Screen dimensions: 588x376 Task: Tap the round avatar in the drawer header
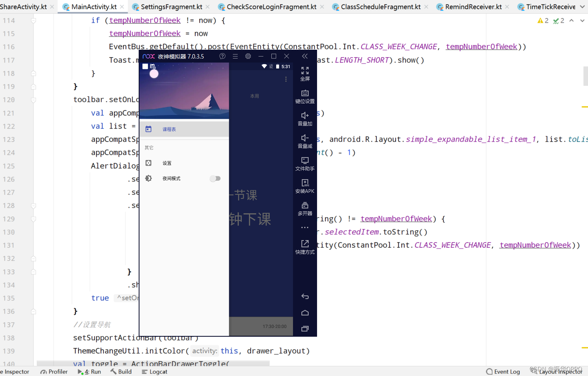(x=154, y=74)
